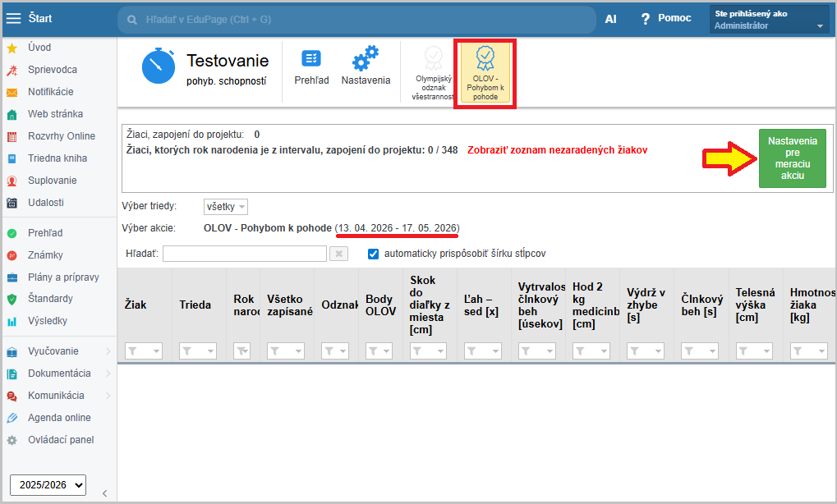Click the hamburger menu icon next to Štart
This screenshot has width=837, height=504.
(x=14, y=18)
